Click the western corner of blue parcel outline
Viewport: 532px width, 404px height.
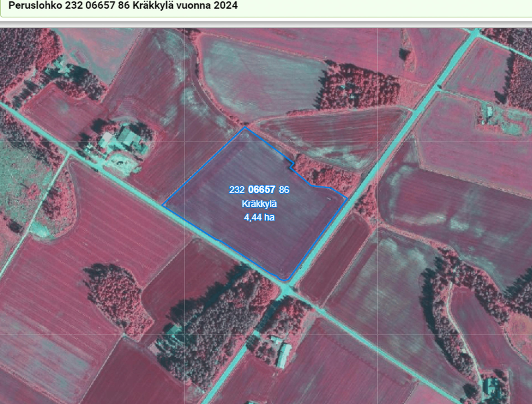(163, 205)
